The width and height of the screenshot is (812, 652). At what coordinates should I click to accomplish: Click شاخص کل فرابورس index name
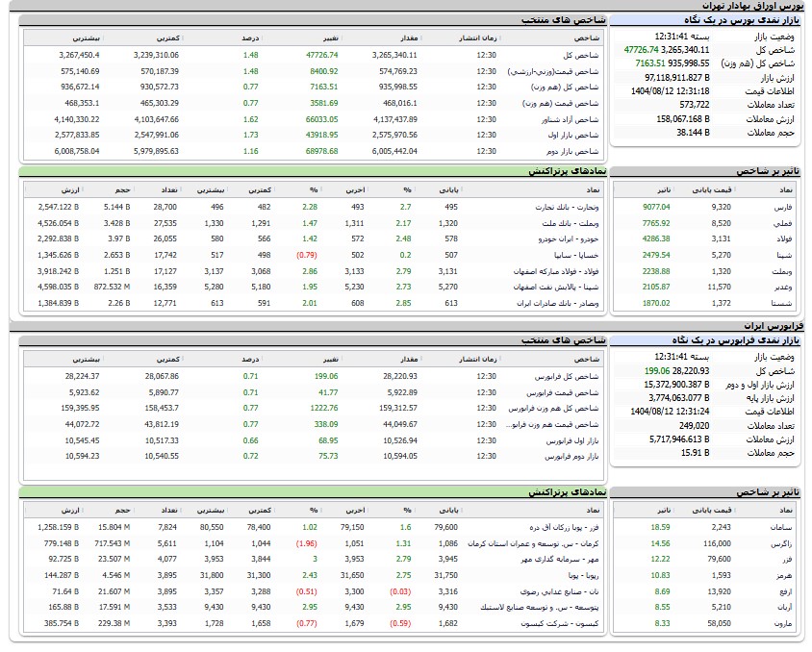pyautogui.click(x=570, y=376)
